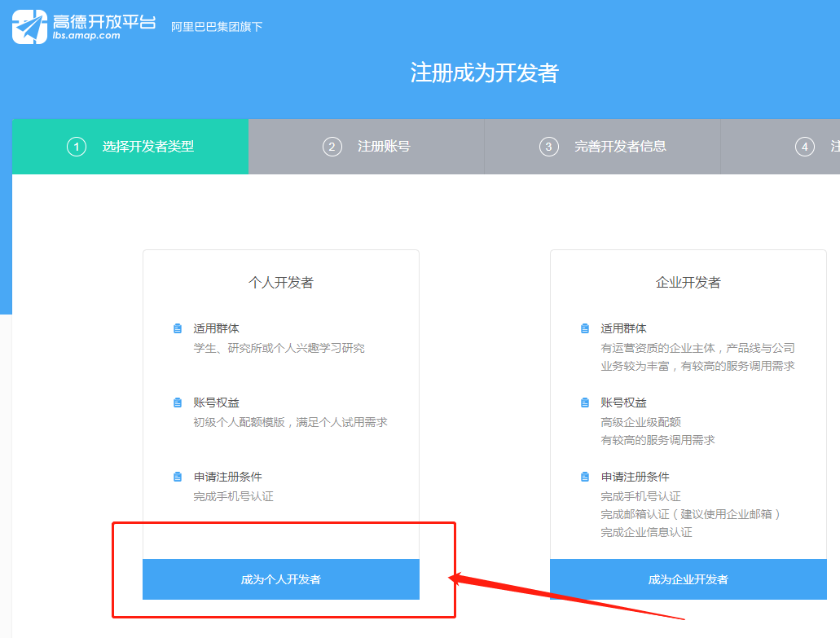Click the 注册成为开发者 page title

(x=484, y=73)
